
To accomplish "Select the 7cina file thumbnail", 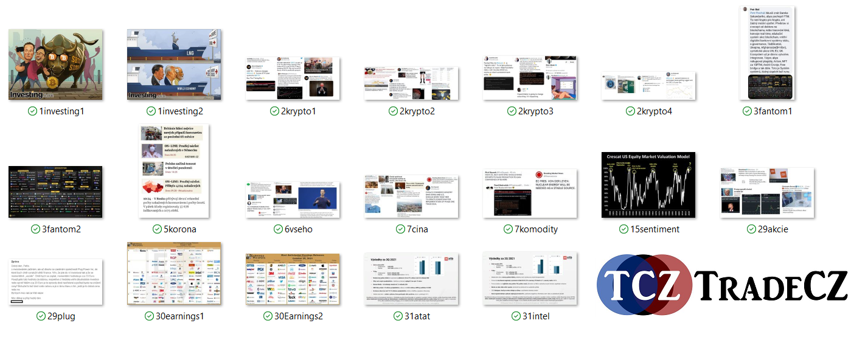I will tap(411, 196).
